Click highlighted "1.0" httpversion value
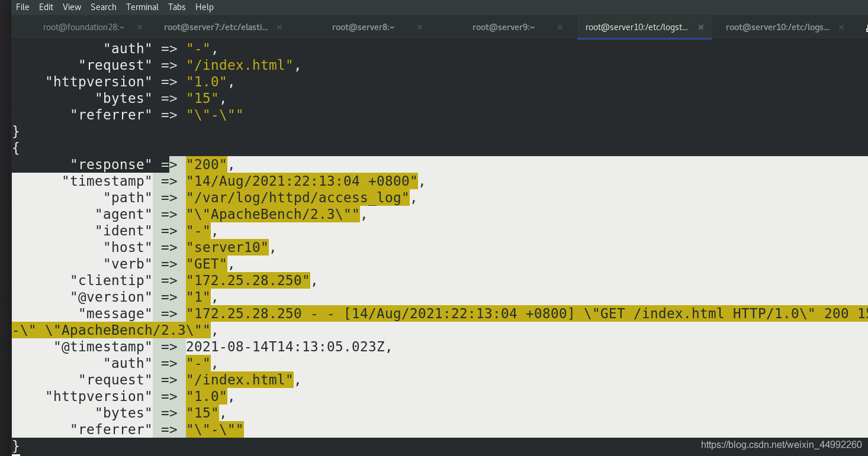This screenshot has width=868, height=456. (x=207, y=396)
